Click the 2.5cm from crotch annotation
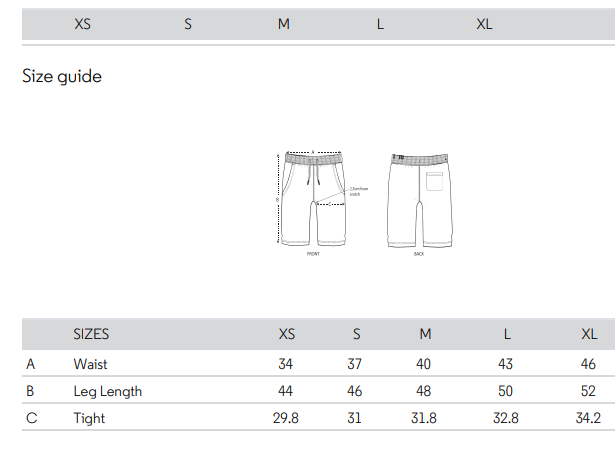Screen dimensions: 615x452 point(358,191)
